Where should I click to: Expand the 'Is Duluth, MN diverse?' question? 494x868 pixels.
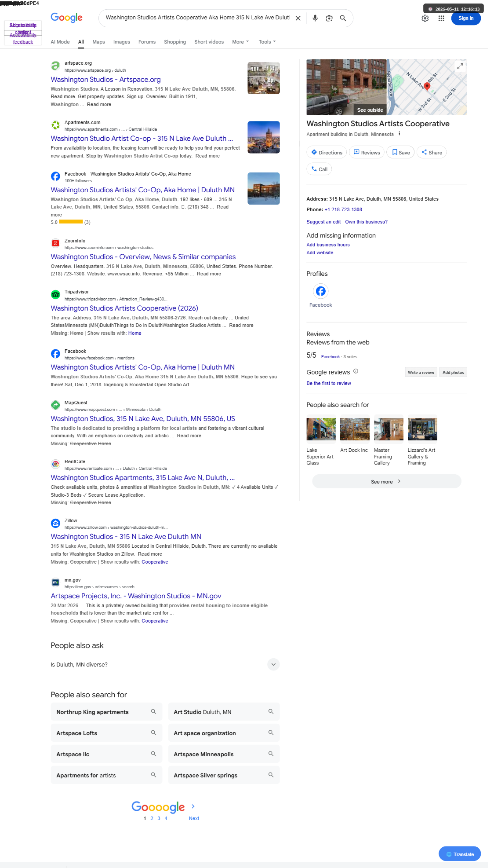[165, 664]
